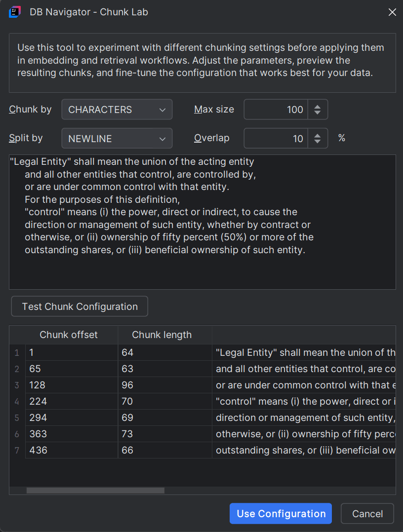Viewport: 403px width, 532px height.
Task: Click "For the purposes of this definition," line in the text area
Action: (x=102, y=199)
